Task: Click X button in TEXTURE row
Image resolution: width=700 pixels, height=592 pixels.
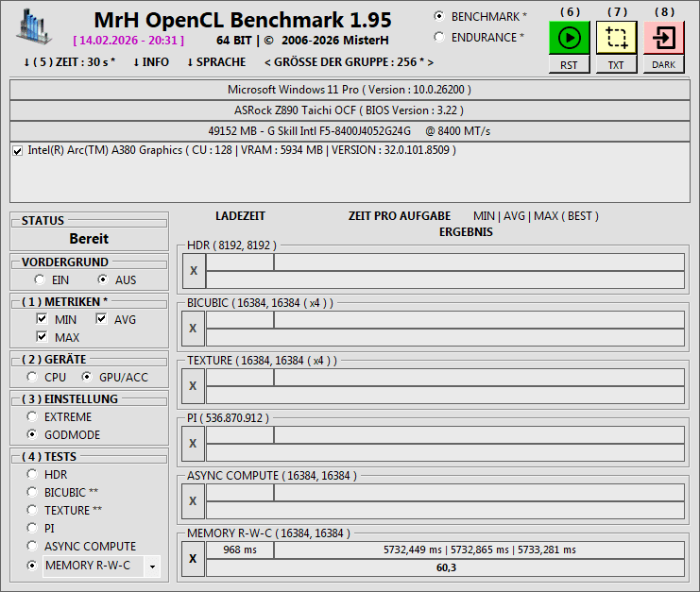Action: (193, 386)
